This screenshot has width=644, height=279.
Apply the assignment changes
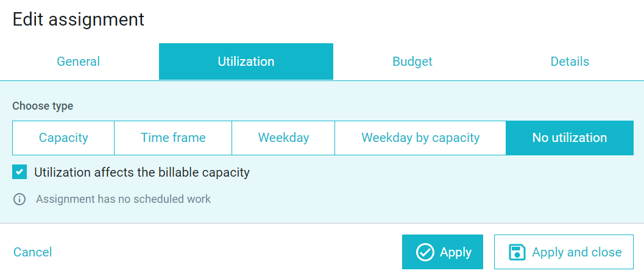(442, 252)
